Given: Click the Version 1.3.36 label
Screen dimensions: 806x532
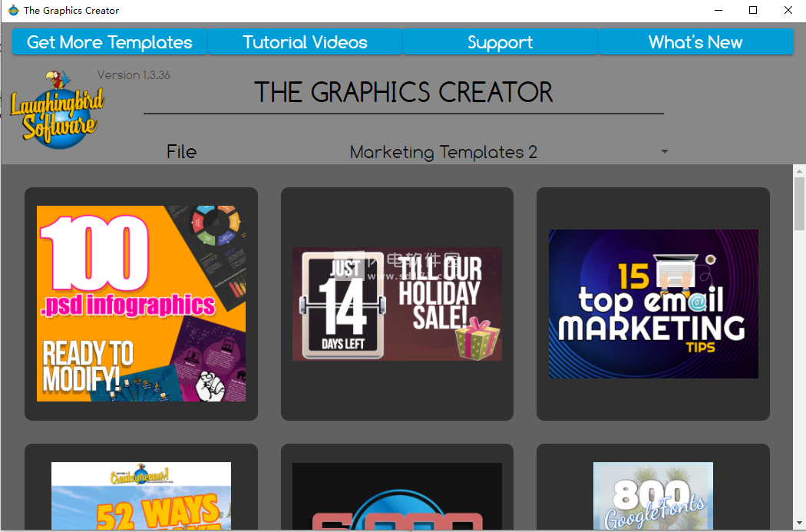Looking at the screenshot, I should [x=134, y=75].
